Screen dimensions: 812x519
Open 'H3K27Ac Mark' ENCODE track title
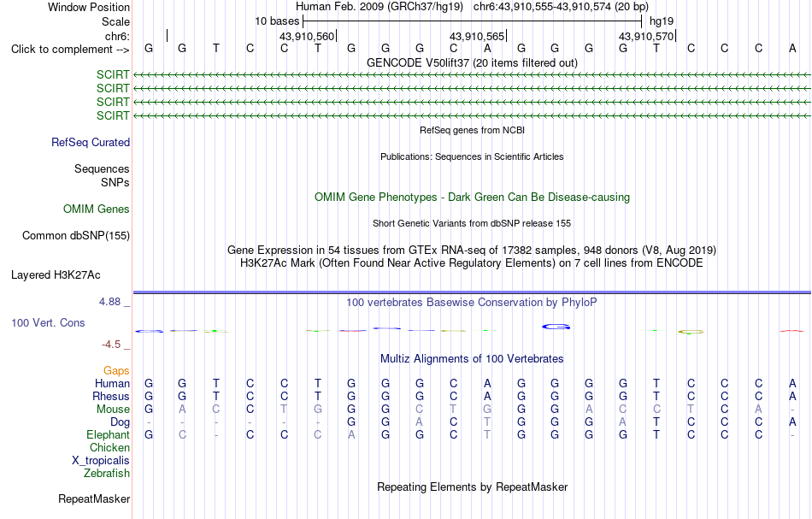(472, 263)
